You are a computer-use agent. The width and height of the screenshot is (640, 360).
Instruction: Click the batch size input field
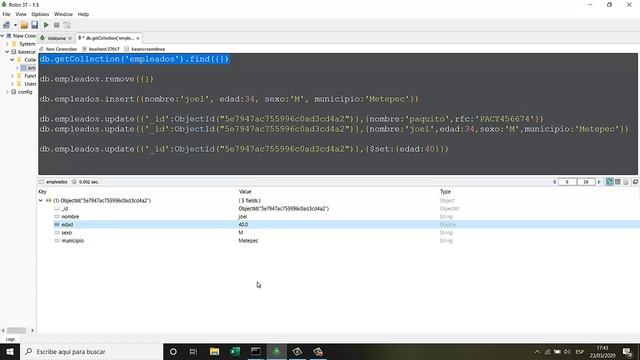coord(586,182)
